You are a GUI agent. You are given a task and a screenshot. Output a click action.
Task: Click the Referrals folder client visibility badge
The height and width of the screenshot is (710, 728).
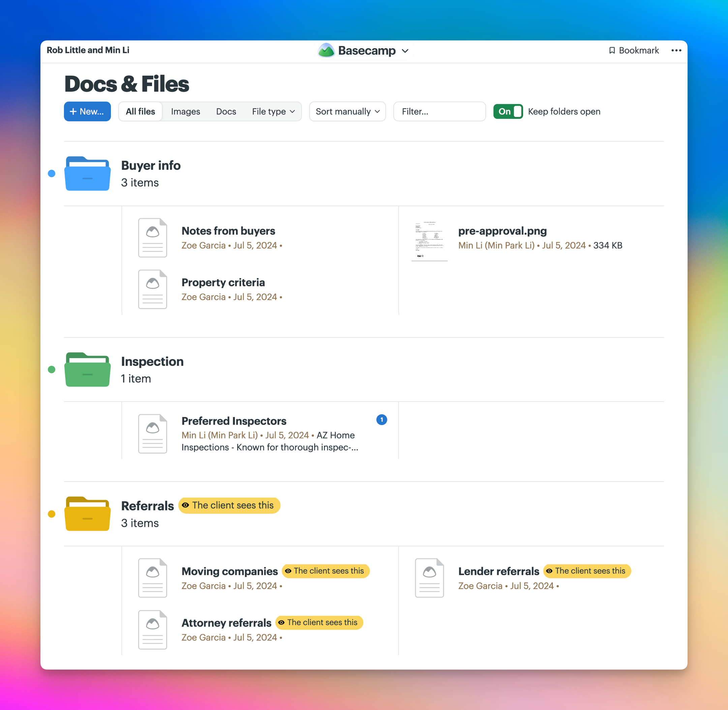[229, 505]
